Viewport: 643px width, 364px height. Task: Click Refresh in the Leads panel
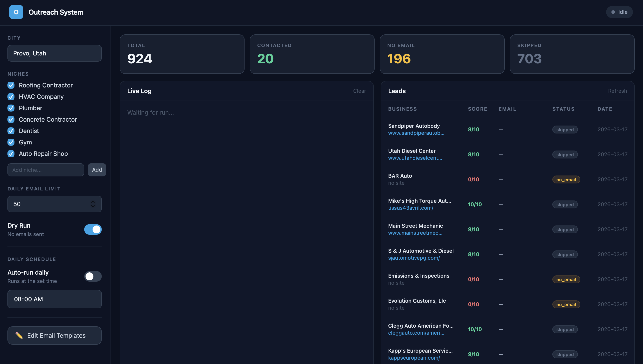click(x=618, y=91)
